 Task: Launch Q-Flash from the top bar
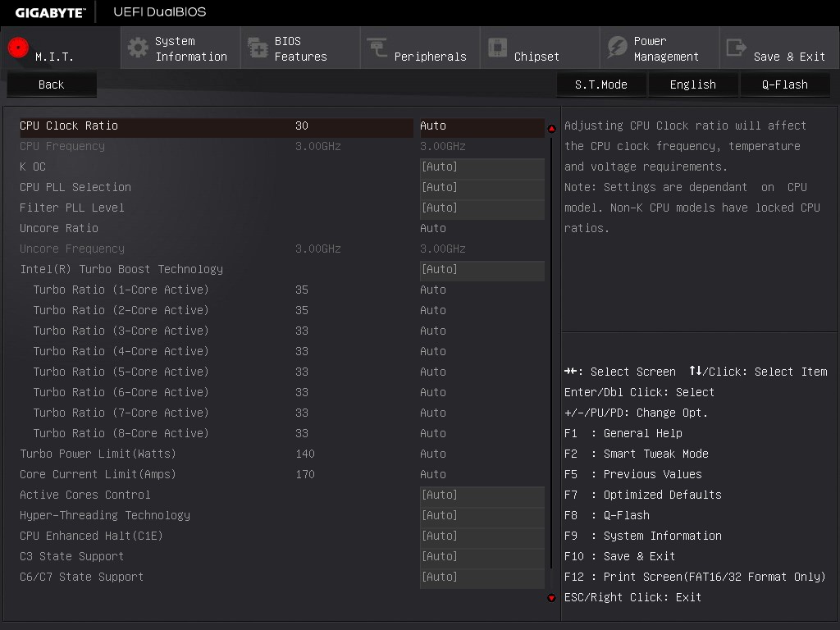(x=784, y=84)
